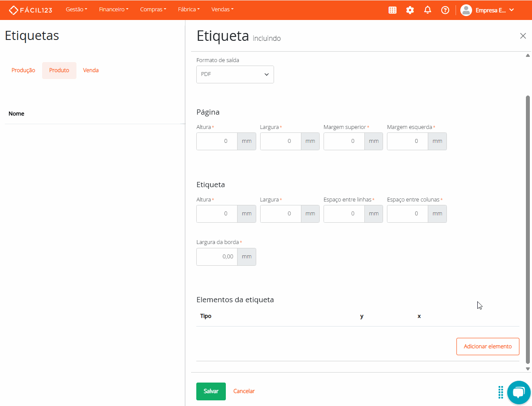Open the Gestão menu
Image resolution: width=532 pixels, height=406 pixels.
click(76, 9)
